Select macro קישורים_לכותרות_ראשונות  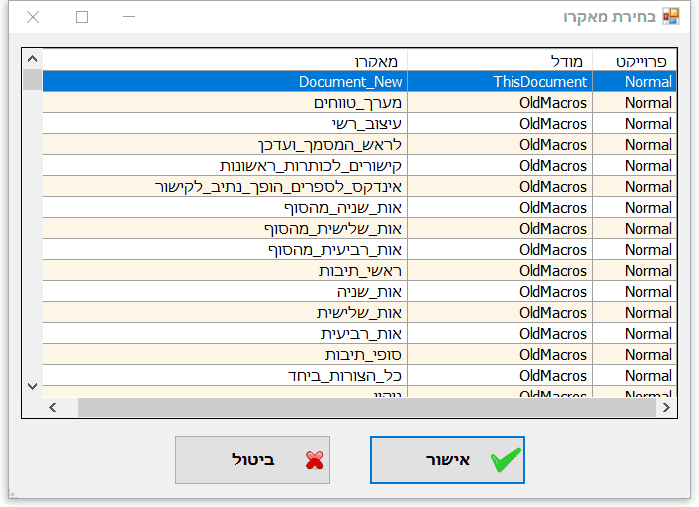[x=225, y=165]
